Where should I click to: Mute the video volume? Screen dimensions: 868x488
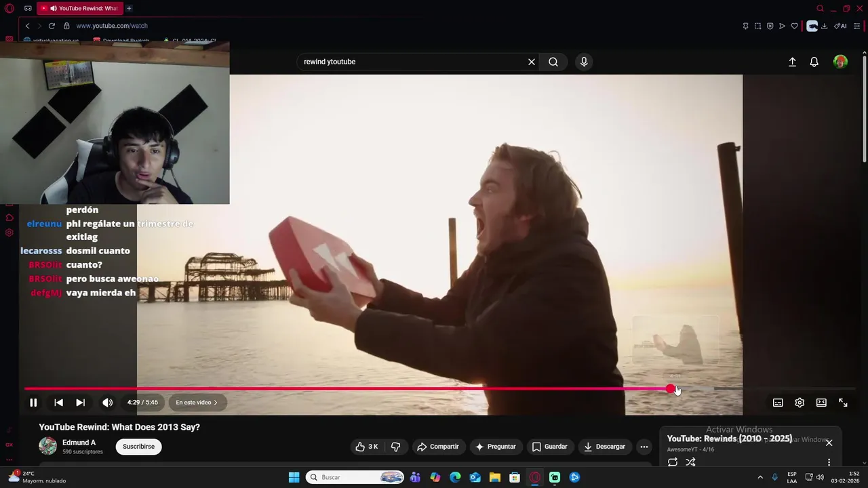pos(107,403)
